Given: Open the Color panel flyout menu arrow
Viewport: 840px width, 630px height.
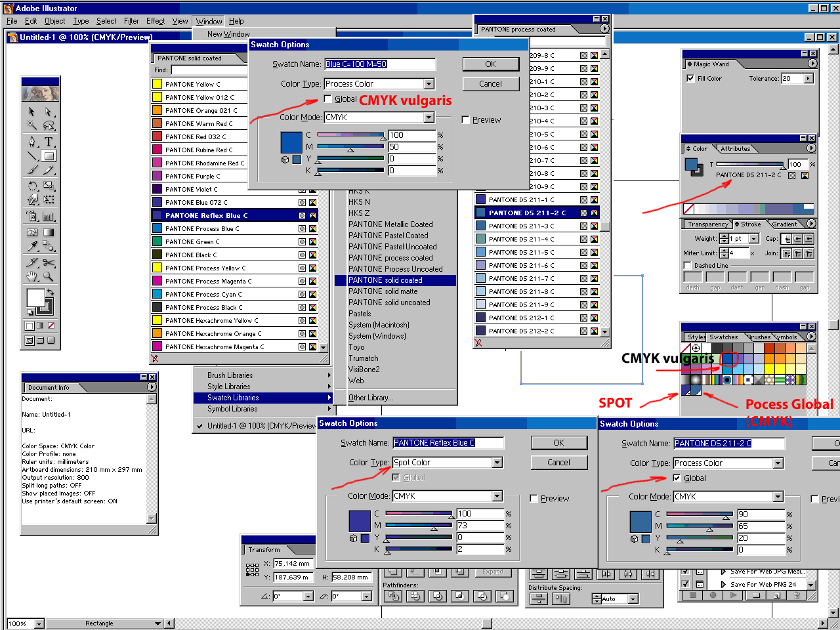Looking at the screenshot, I should pos(811,148).
